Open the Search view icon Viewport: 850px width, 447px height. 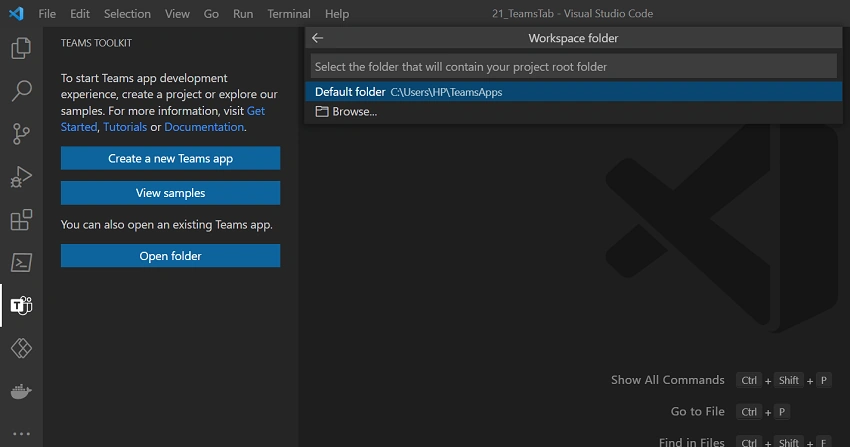click(21, 90)
